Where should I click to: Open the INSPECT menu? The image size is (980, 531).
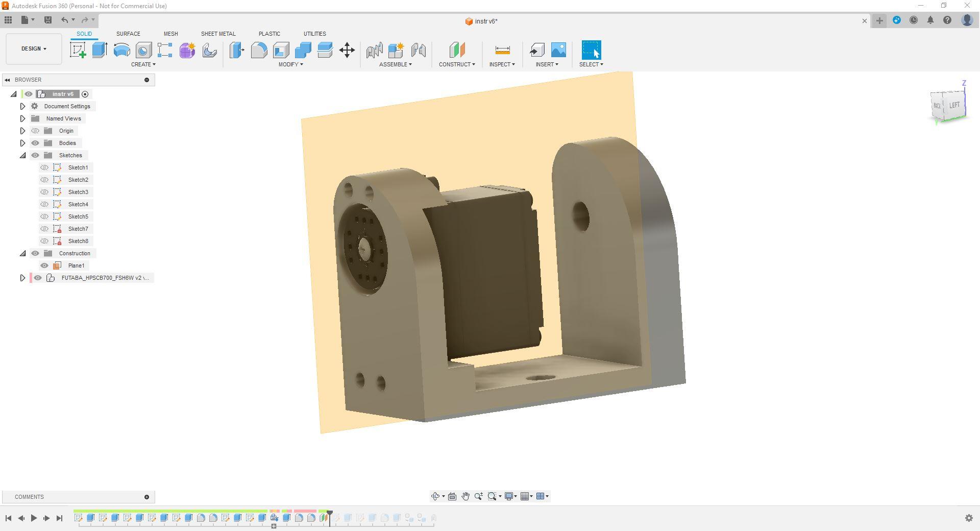coord(502,64)
